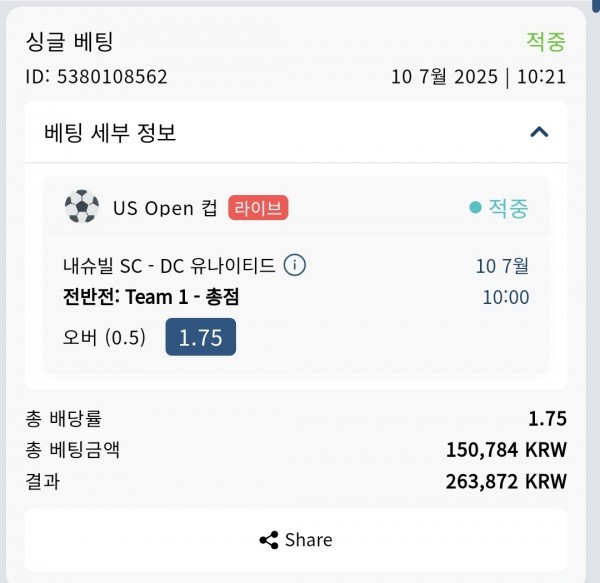Click the 1.75 odds box

[x=201, y=337]
